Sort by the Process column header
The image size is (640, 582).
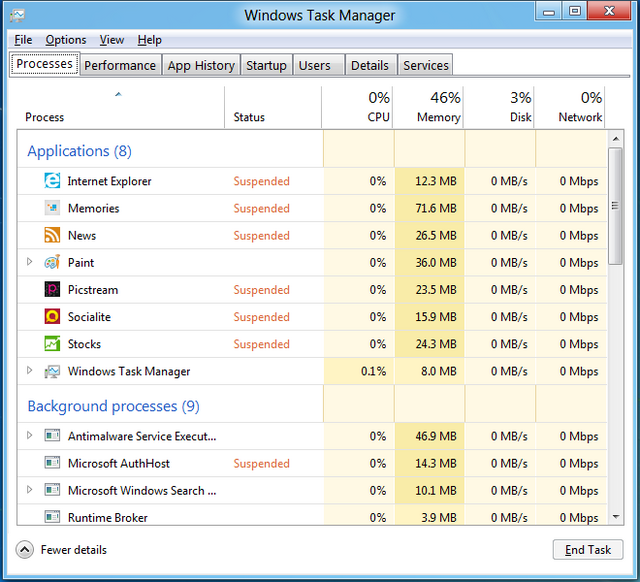120,107
